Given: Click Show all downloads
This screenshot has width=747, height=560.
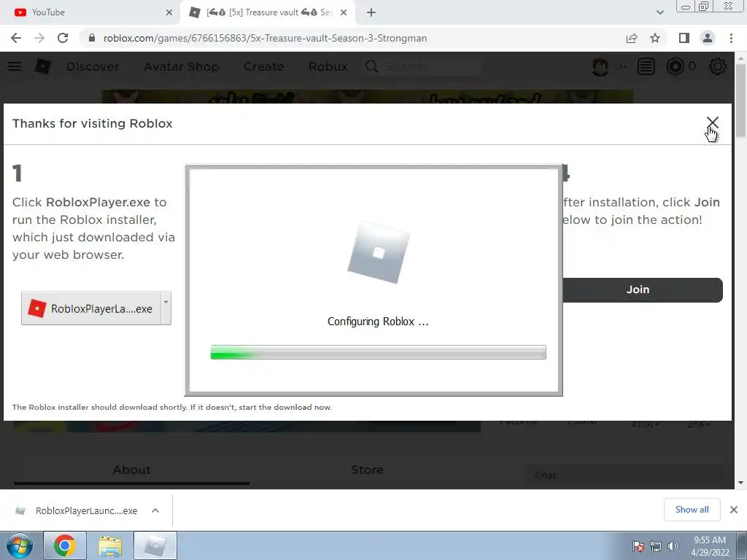Looking at the screenshot, I should click(692, 510).
